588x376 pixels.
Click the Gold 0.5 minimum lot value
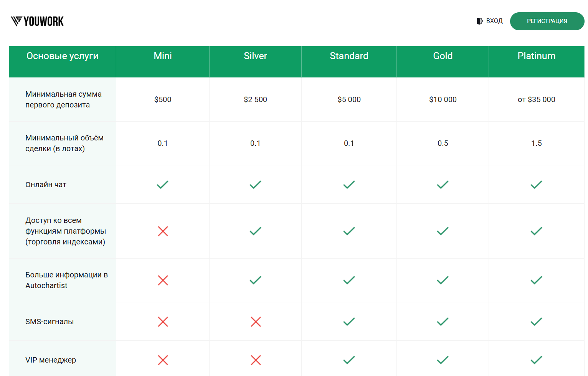(443, 143)
